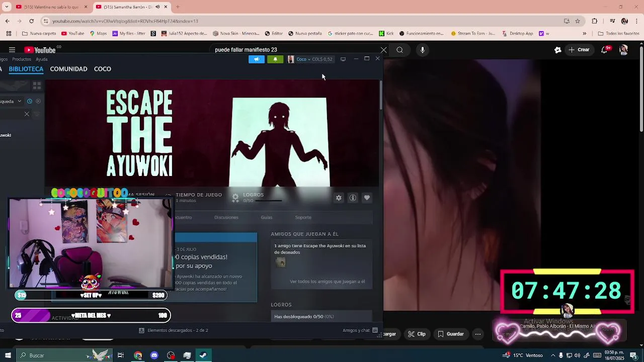Open the Windows Start menu
Screen dimensions: 644x362
coord(8,355)
